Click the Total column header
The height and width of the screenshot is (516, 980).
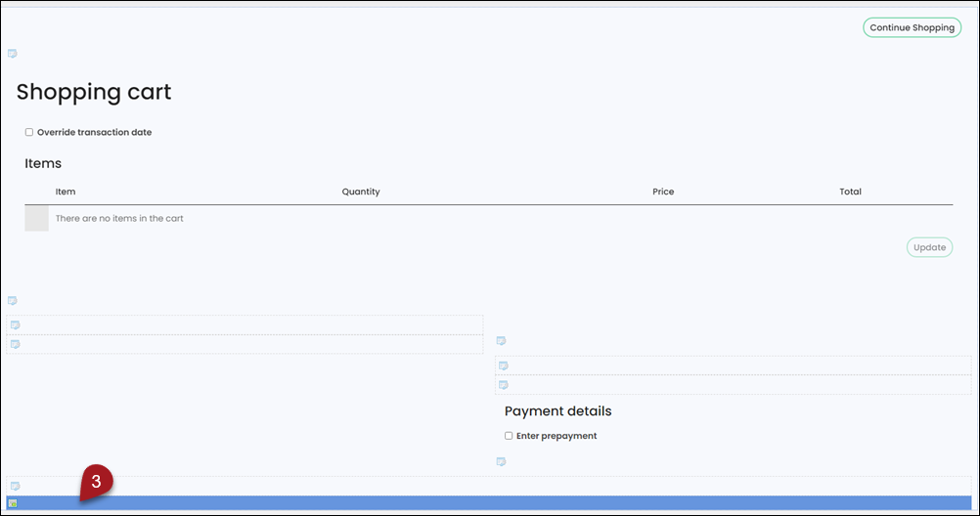(x=850, y=192)
